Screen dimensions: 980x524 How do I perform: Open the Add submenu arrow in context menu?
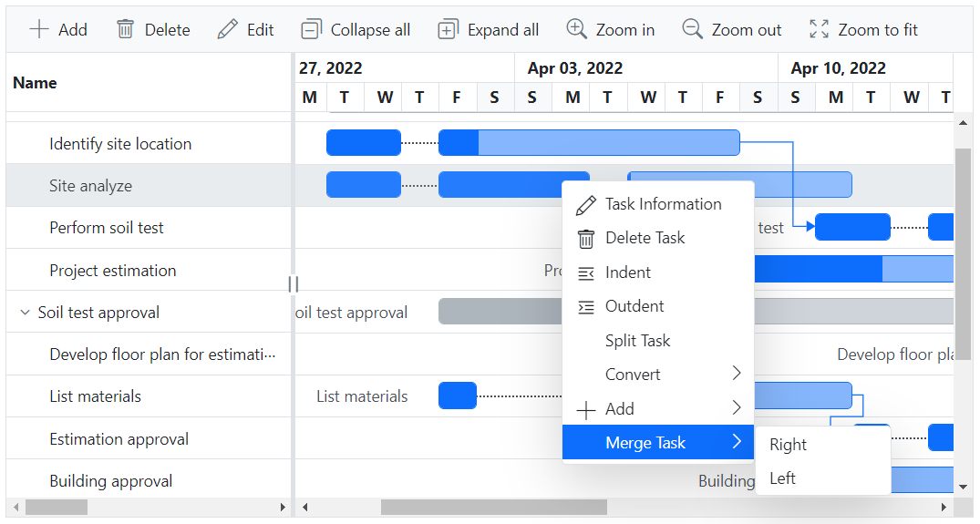(737, 408)
